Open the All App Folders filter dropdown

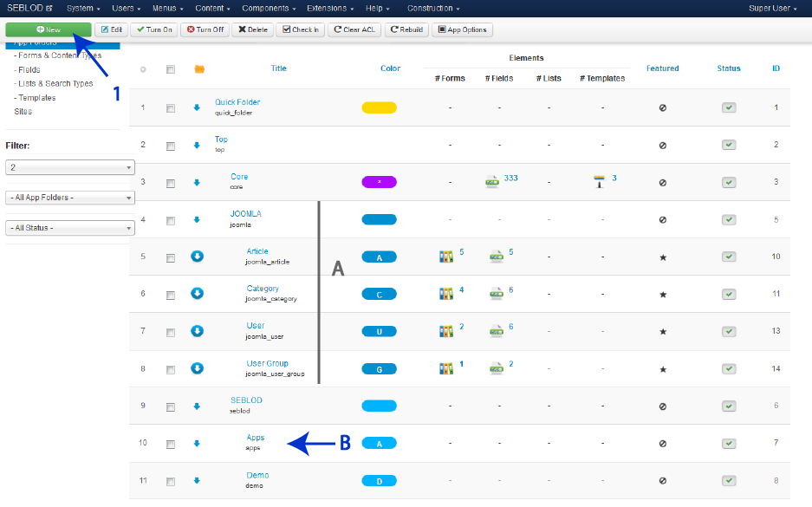(x=70, y=198)
